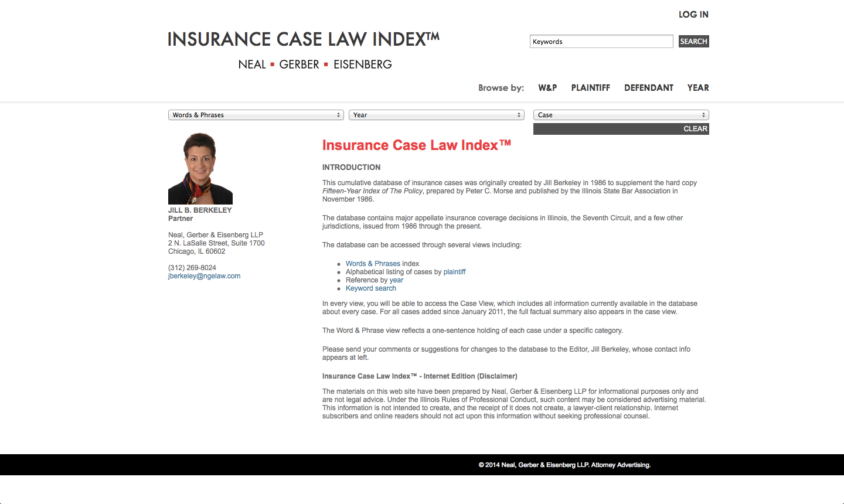Click the 'Partner' title text

click(x=181, y=219)
